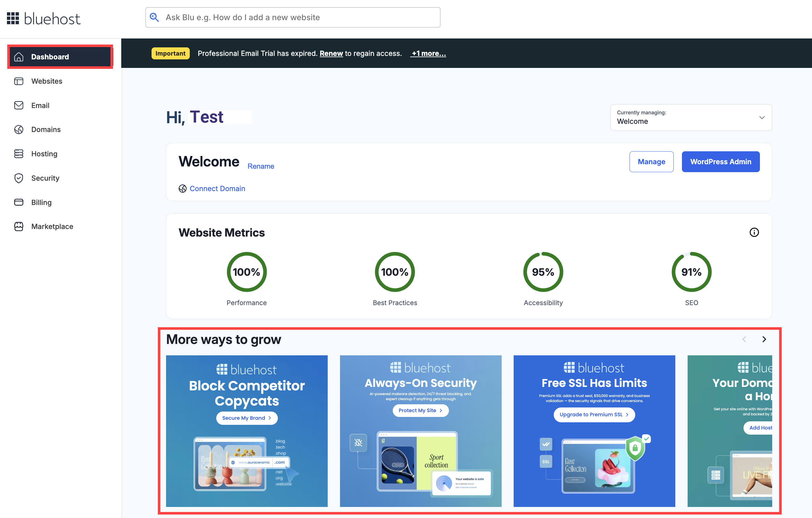Click the Ask Blu search field
This screenshot has width=812, height=518.
click(292, 17)
